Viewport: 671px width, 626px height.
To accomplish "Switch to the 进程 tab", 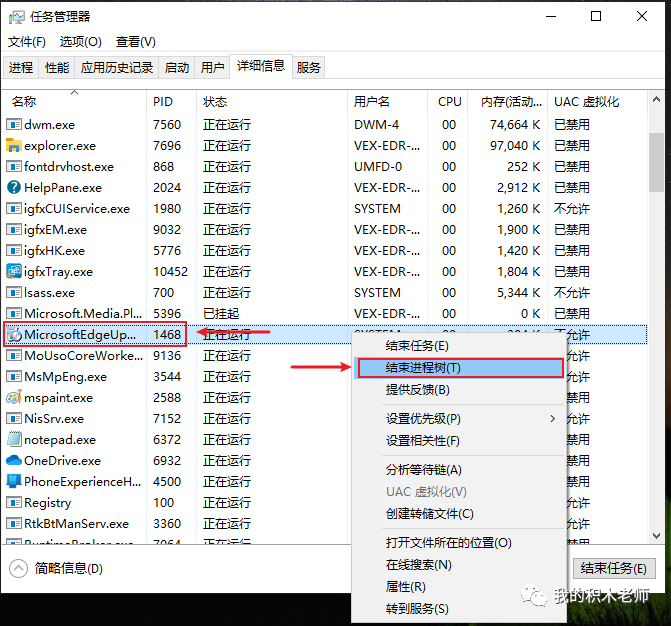I will (21, 67).
